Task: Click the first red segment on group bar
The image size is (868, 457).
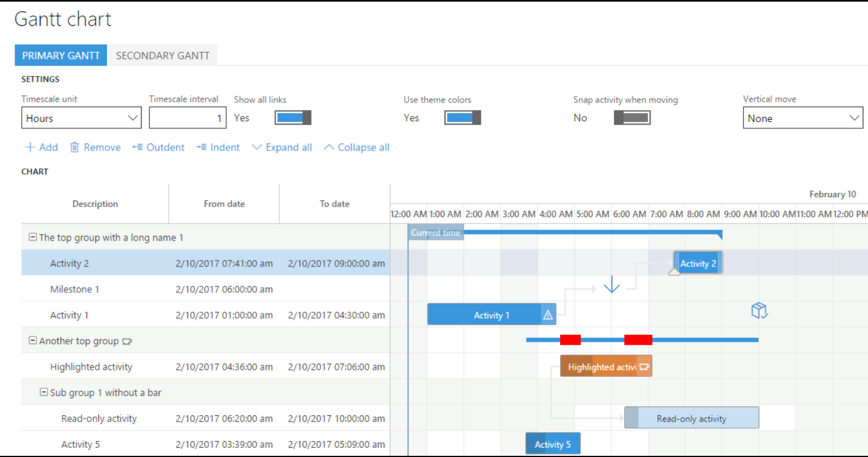Action: pyautogui.click(x=570, y=340)
